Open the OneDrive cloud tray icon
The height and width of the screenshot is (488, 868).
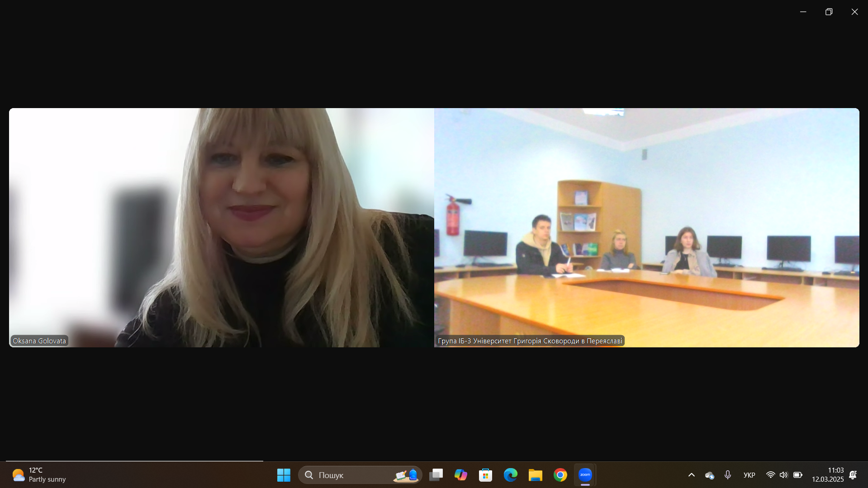[709, 475]
